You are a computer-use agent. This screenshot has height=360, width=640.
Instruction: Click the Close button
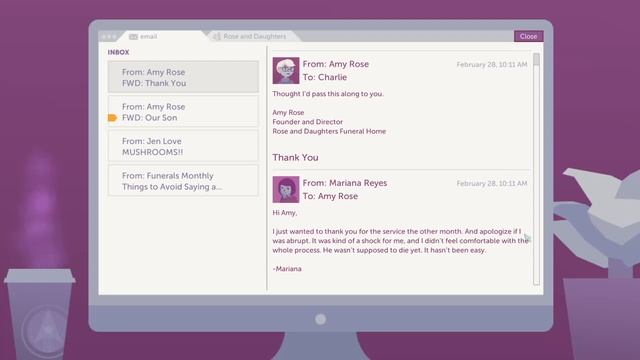point(528,36)
